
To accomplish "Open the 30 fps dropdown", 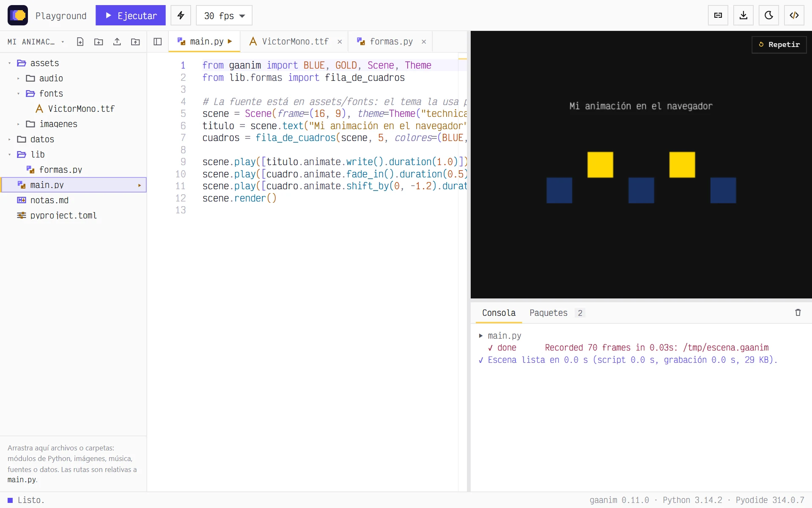I will [224, 16].
